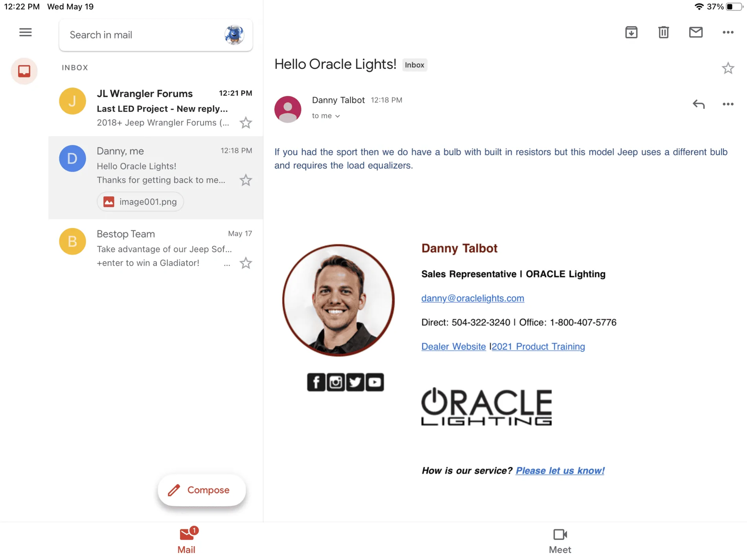Screen dimensions: 747x560
Task: Star the Hello Oracle Lights conversation header
Action: click(728, 68)
